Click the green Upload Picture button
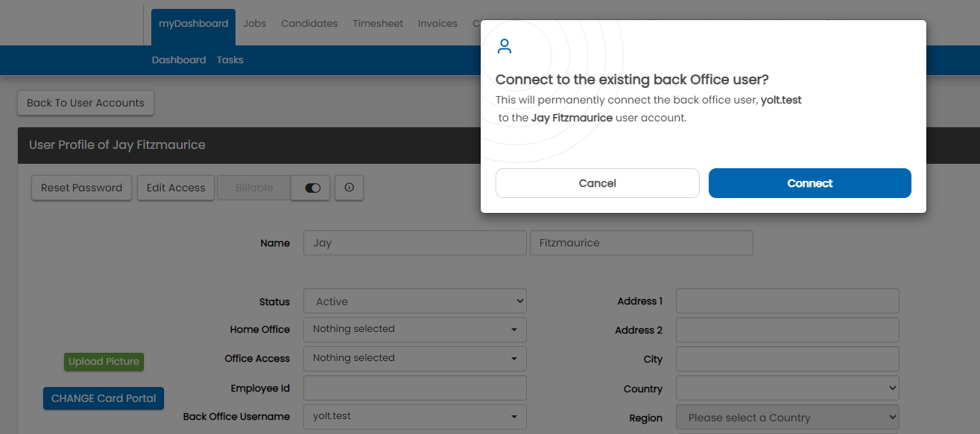980x434 pixels. [104, 362]
